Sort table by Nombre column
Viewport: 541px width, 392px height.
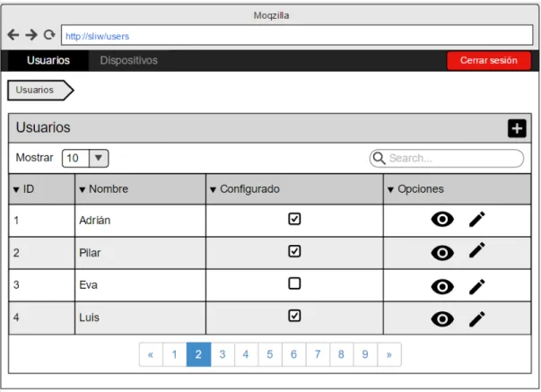(x=103, y=189)
